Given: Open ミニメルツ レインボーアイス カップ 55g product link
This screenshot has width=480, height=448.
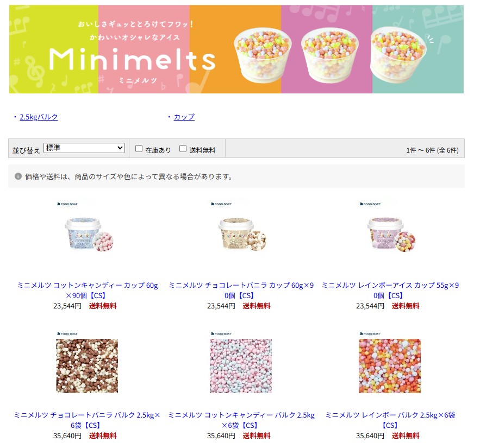Looking at the screenshot, I should click(x=390, y=290).
